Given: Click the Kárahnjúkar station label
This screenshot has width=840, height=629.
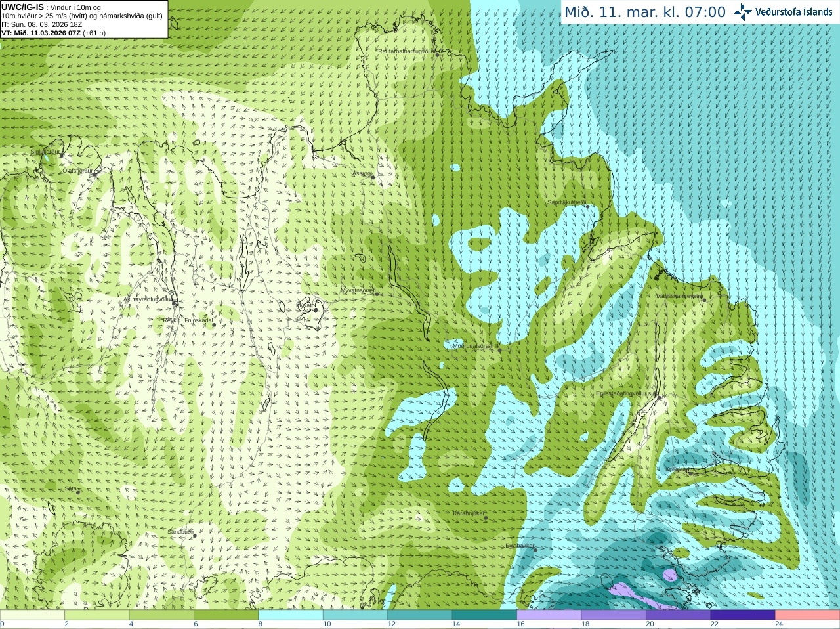Looking at the screenshot, I should coord(469,513).
